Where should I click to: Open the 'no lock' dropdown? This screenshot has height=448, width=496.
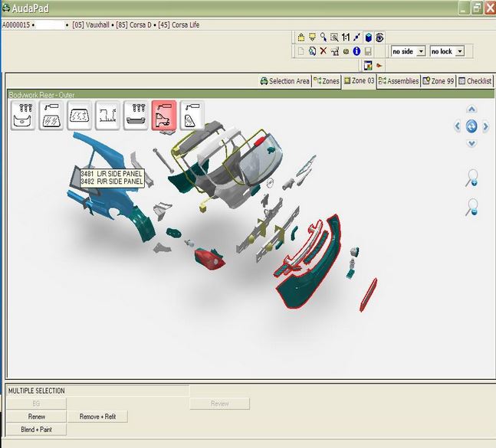click(x=447, y=51)
